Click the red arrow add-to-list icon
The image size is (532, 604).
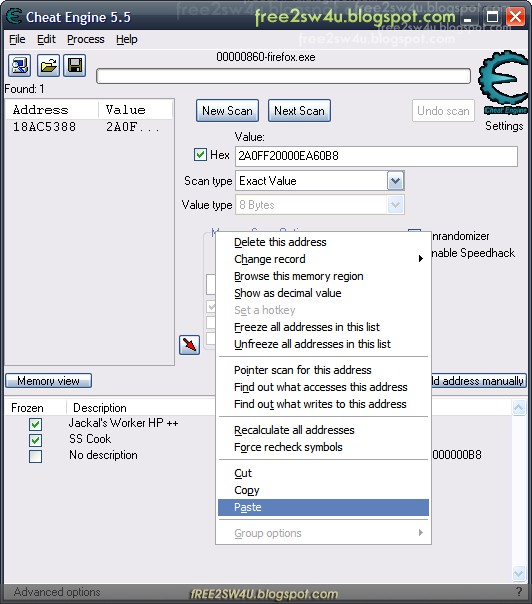pyautogui.click(x=190, y=345)
